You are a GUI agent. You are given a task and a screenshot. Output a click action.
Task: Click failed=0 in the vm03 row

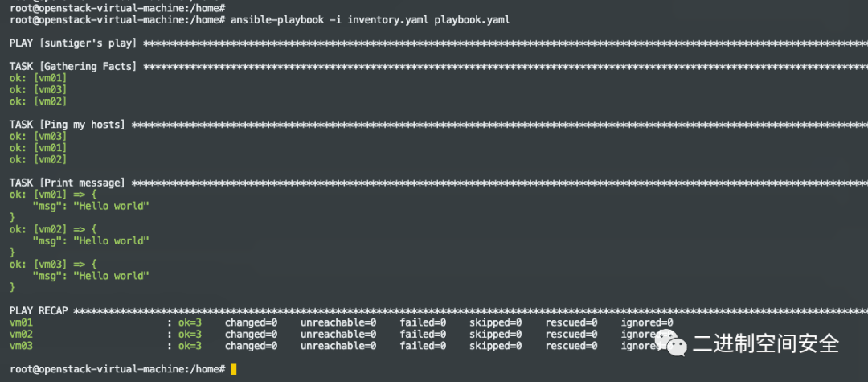point(423,346)
